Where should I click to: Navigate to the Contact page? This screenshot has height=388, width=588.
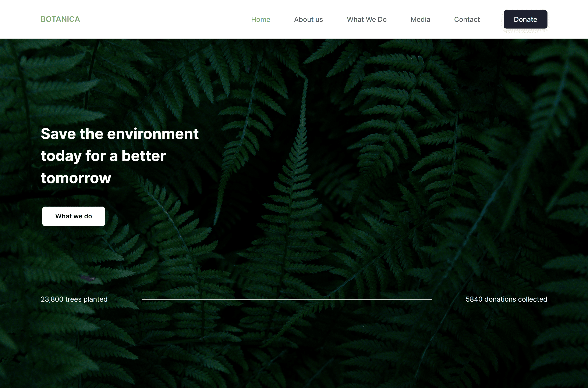click(x=467, y=19)
